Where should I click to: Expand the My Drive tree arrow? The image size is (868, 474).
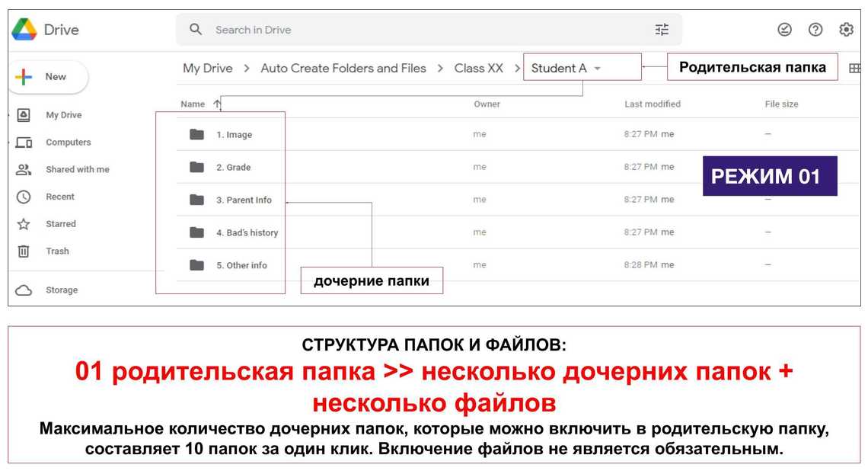coord(10,115)
